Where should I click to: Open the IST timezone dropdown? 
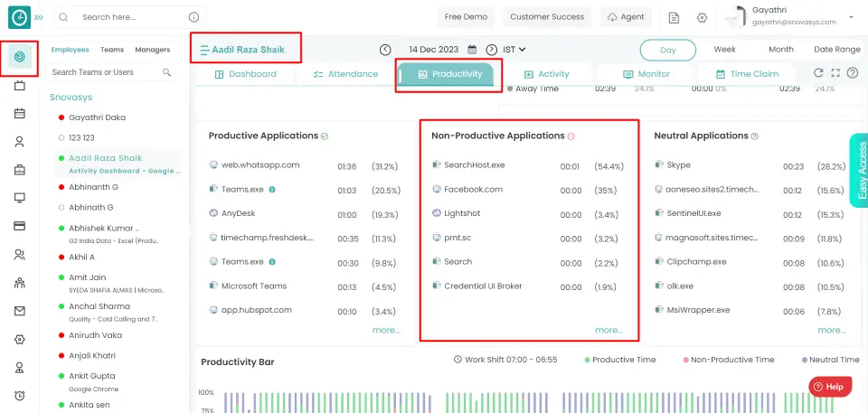tap(514, 50)
